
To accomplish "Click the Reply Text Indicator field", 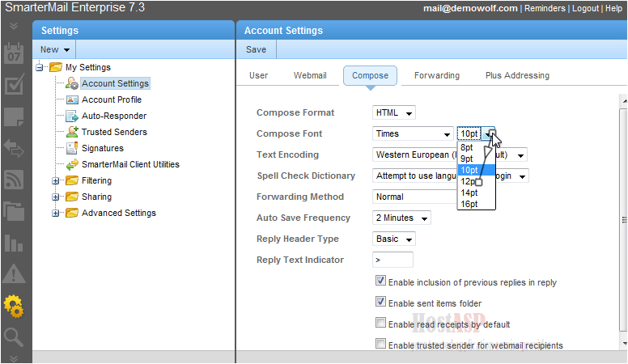I will coord(392,260).
